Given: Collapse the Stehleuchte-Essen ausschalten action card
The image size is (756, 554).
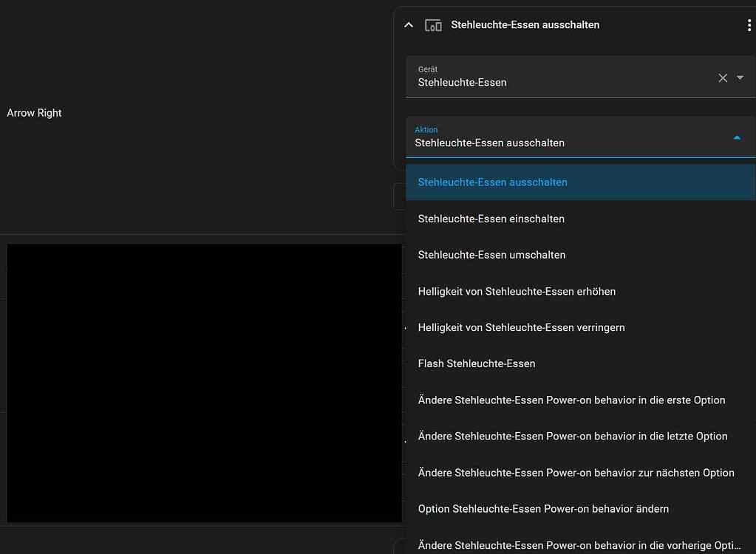Looking at the screenshot, I should click(x=409, y=25).
